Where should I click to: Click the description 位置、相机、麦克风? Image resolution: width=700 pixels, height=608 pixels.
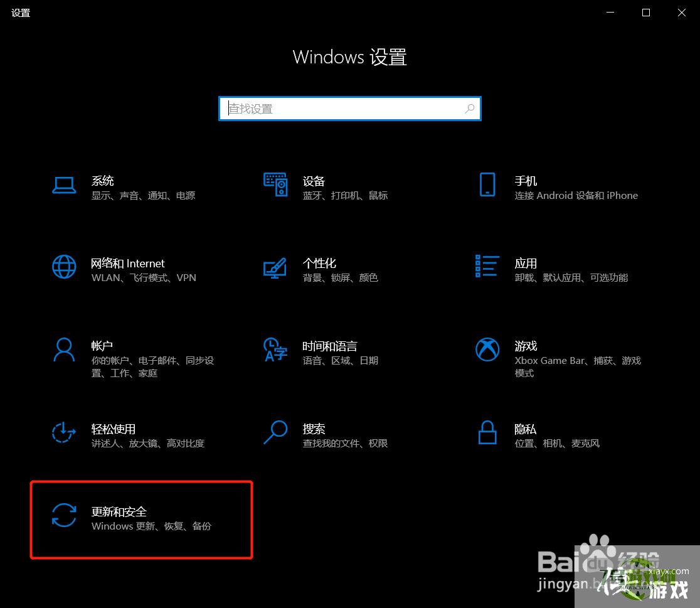557,443
